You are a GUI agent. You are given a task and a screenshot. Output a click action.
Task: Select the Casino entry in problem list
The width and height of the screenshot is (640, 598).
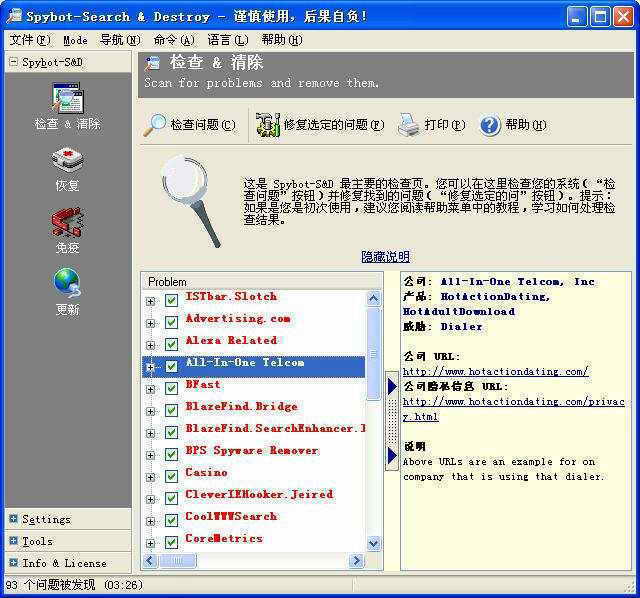(x=206, y=473)
